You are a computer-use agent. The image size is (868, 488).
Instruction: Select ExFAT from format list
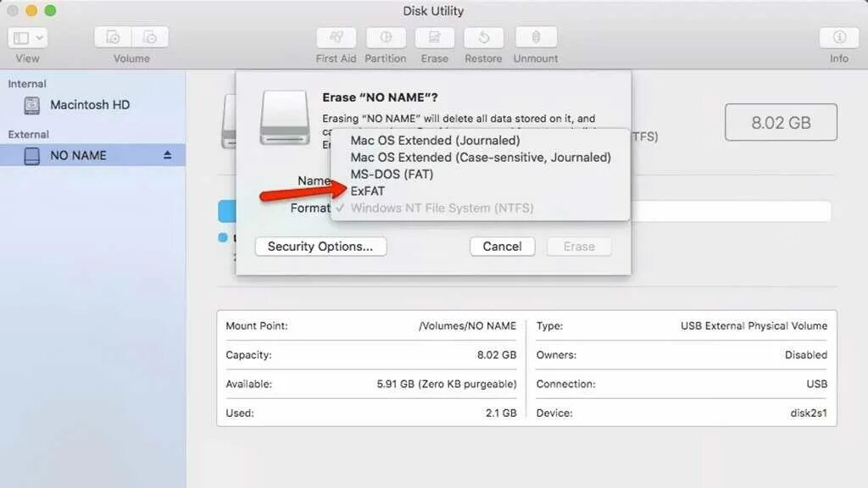(368, 191)
